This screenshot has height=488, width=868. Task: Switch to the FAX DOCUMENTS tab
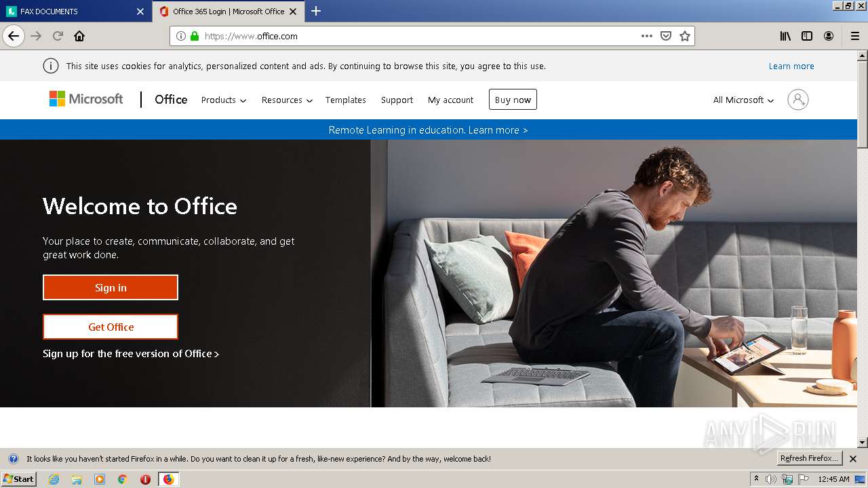click(x=75, y=12)
